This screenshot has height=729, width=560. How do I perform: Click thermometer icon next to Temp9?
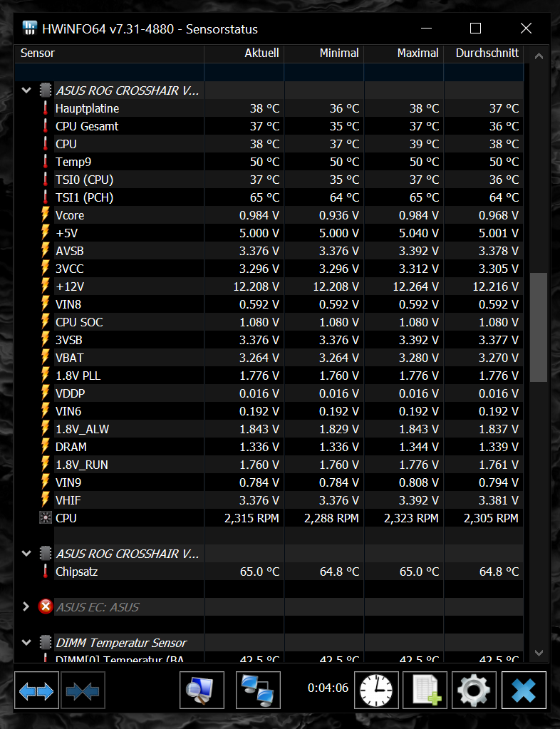(x=45, y=162)
